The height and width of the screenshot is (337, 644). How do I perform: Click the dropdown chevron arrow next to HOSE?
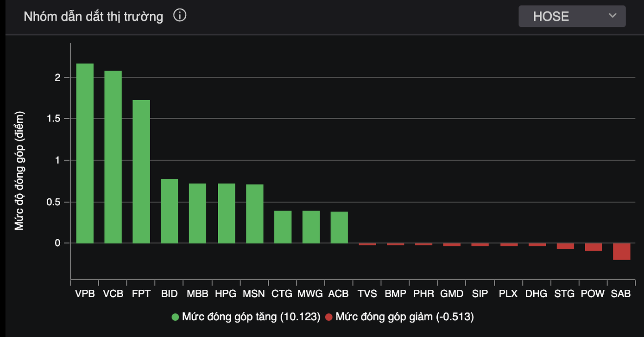click(612, 16)
